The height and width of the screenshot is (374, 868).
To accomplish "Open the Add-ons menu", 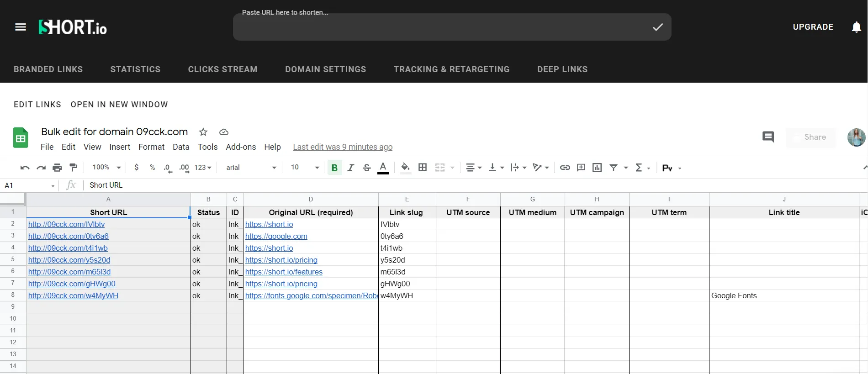I will [241, 147].
